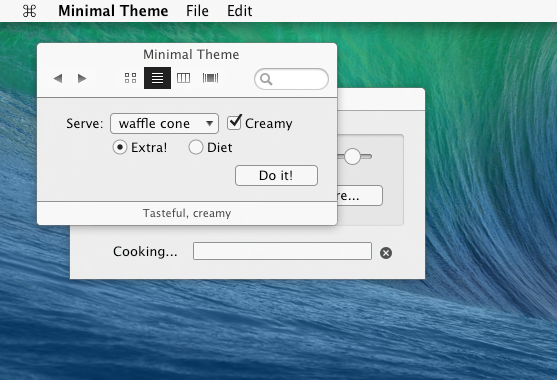Open the waffle cone dropdown

pos(164,124)
